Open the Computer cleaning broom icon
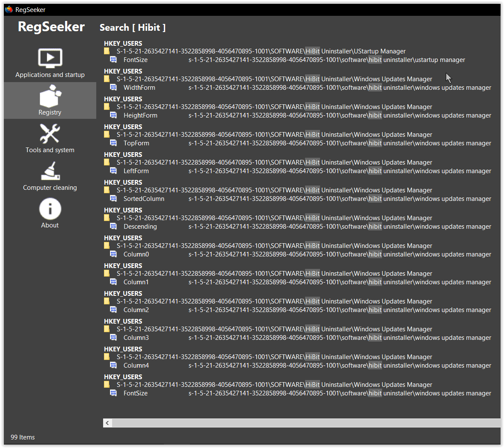 pos(50,171)
